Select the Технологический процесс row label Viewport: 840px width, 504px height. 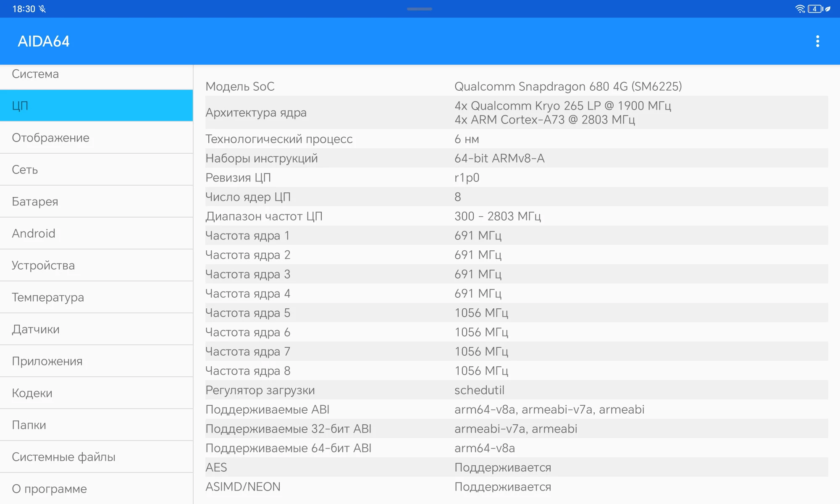279,139
